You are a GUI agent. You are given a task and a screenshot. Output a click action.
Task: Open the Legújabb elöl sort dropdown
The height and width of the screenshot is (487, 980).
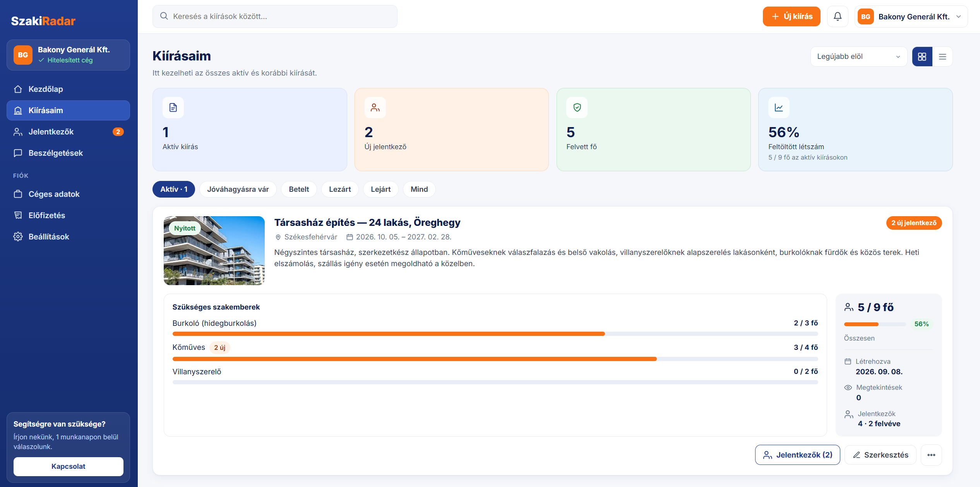[858, 57]
